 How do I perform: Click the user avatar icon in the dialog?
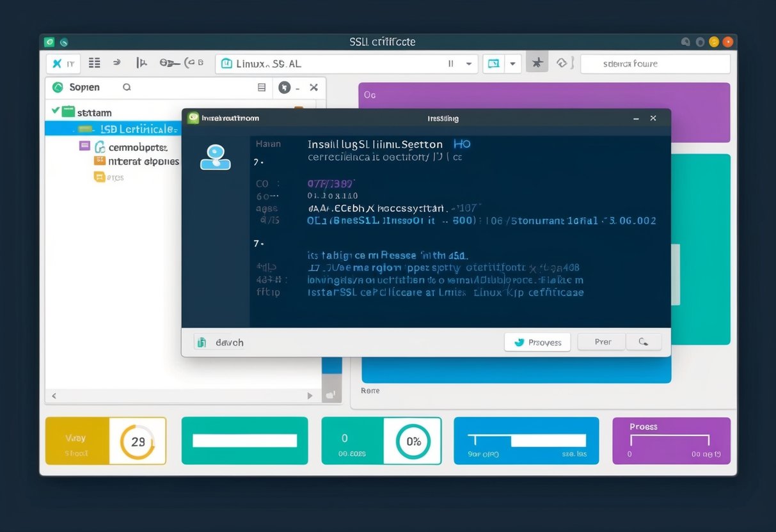pyautogui.click(x=215, y=157)
